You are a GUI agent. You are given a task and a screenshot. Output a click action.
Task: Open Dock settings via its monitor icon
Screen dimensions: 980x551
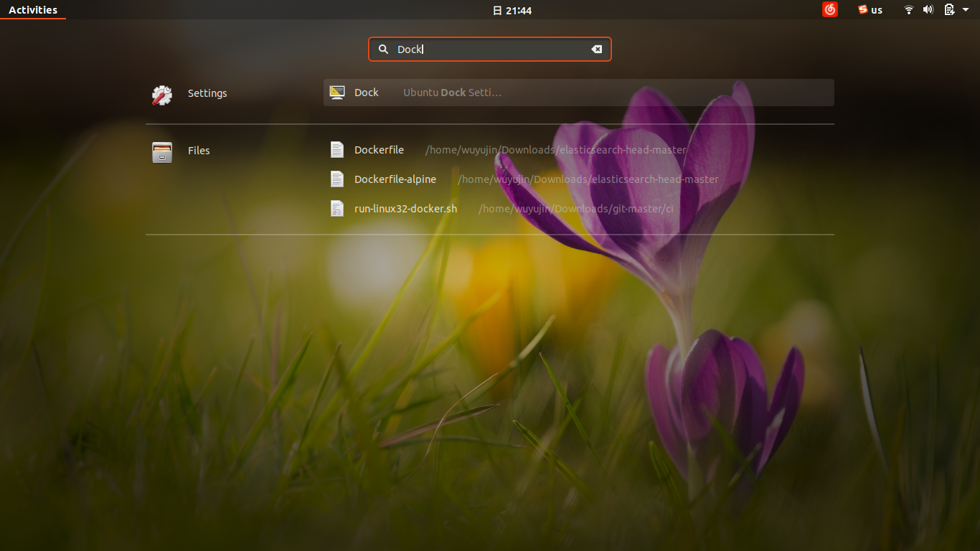click(x=337, y=92)
